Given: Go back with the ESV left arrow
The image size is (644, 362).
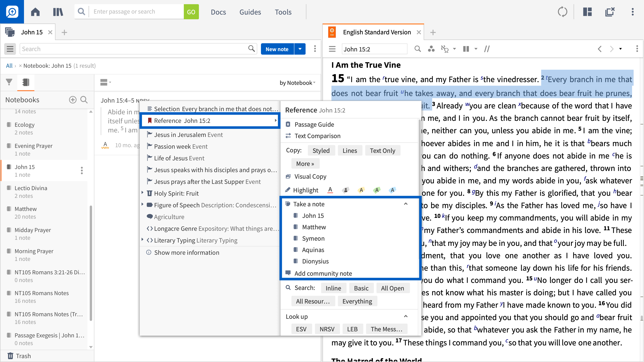Looking at the screenshot, I should tap(600, 49).
